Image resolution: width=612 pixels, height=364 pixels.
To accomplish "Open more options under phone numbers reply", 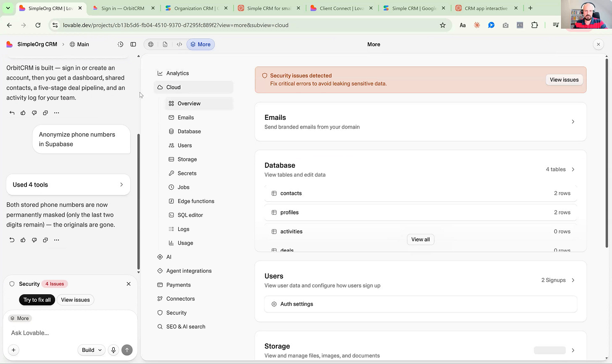I will (x=56, y=240).
